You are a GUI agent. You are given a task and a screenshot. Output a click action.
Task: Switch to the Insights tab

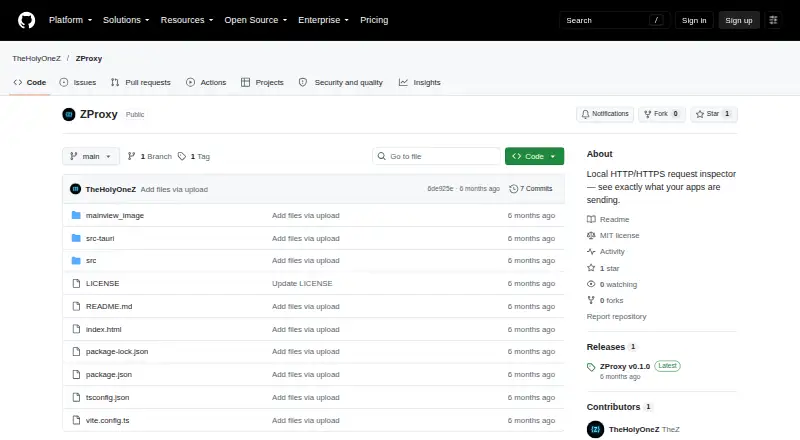click(x=419, y=82)
